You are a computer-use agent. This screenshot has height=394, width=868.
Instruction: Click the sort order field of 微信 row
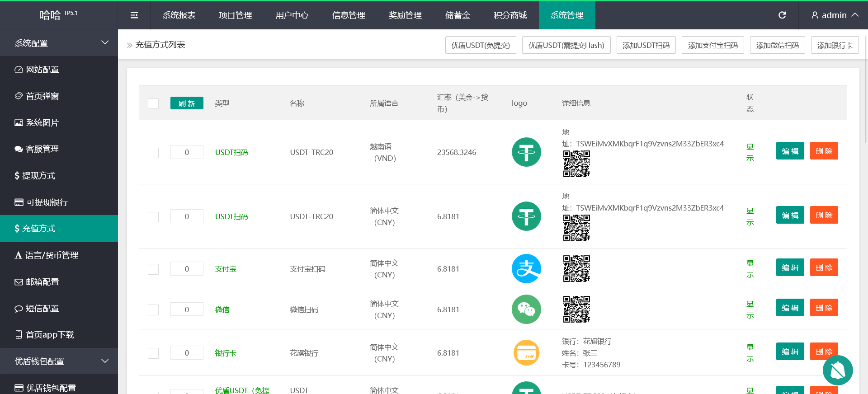point(187,310)
